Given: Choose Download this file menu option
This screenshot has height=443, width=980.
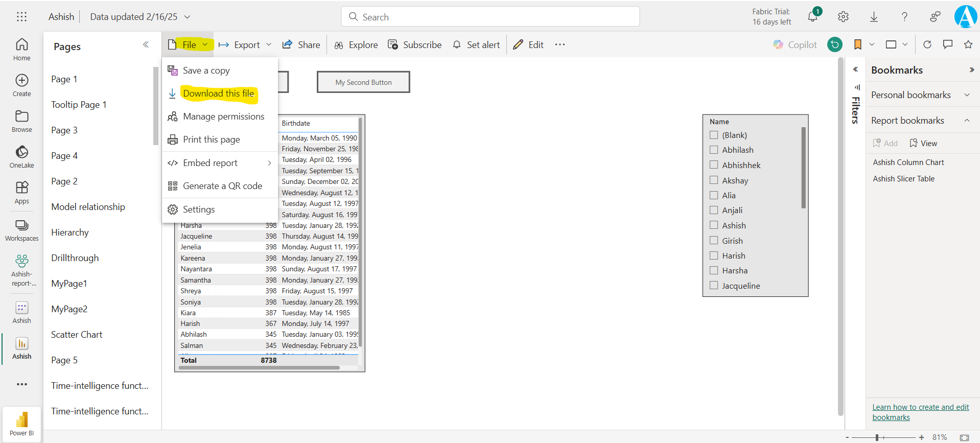Looking at the screenshot, I should pyautogui.click(x=218, y=94).
